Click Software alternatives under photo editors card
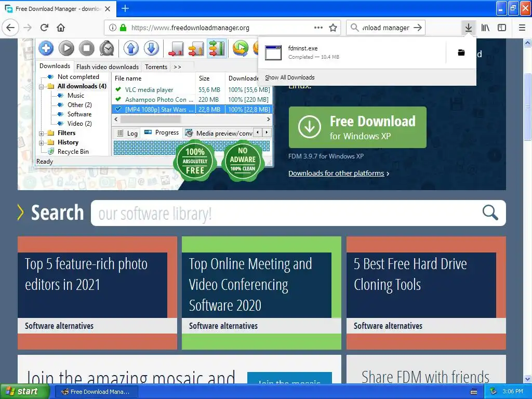Image resolution: width=532 pixels, height=399 pixels. point(59,326)
